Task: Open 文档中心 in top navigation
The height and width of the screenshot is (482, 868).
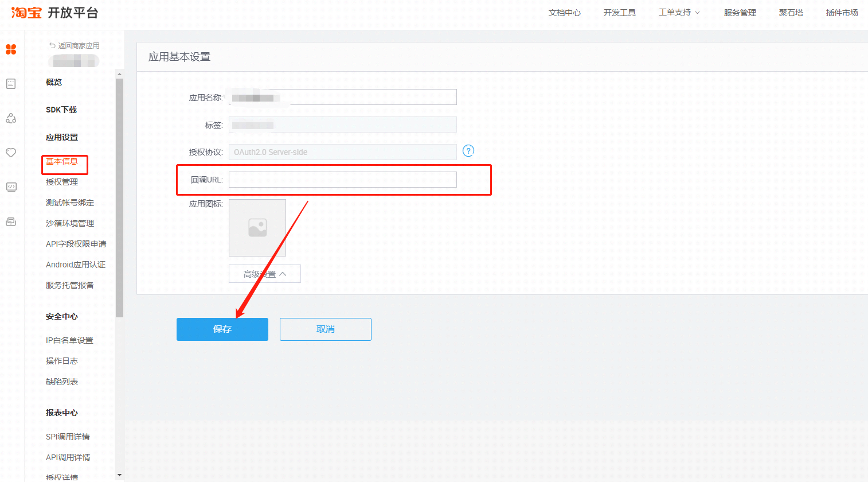Action: tap(564, 13)
